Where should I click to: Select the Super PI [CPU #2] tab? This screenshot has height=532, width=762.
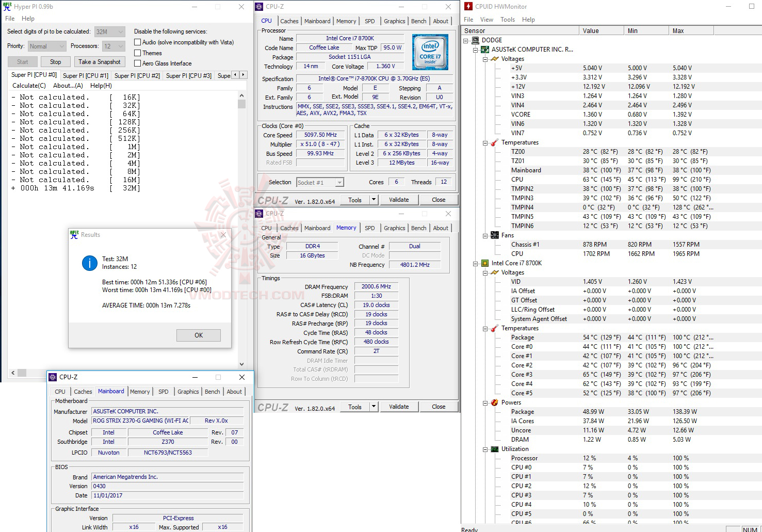[x=137, y=74]
